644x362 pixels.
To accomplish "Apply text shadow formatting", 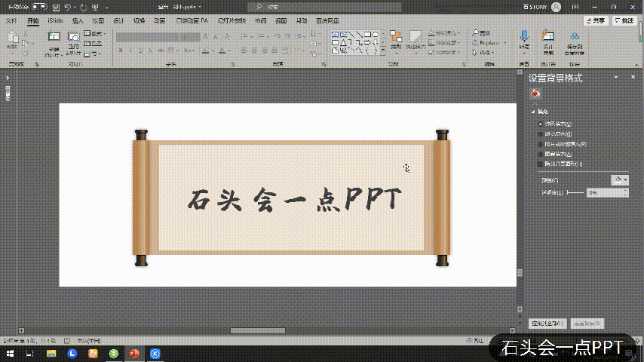I will click(150, 50).
